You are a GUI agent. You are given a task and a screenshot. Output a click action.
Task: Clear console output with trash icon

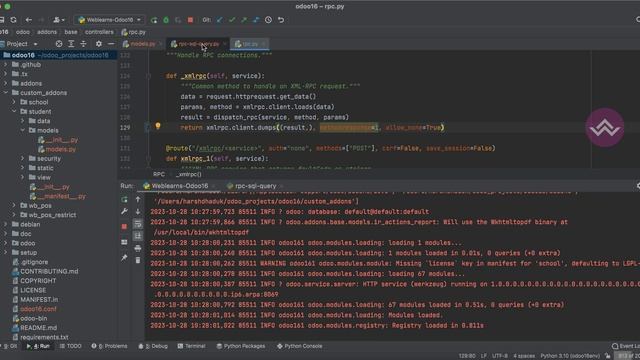pos(138,260)
